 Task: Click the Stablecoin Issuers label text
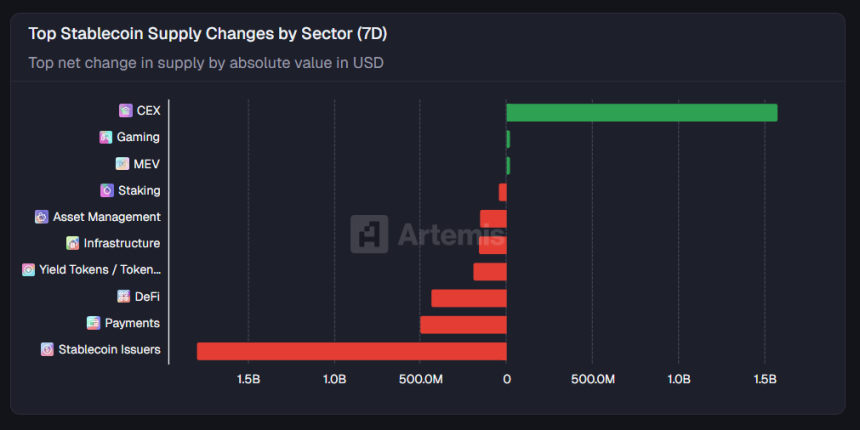109,350
